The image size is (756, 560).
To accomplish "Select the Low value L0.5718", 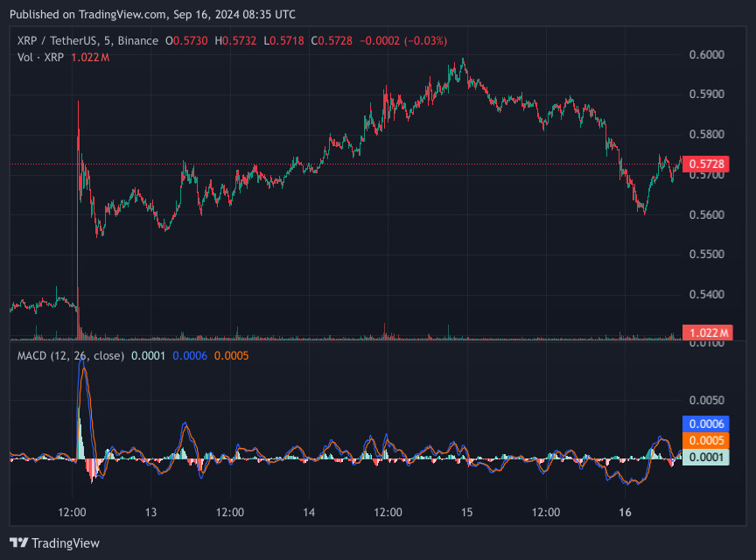I will pyautogui.click(x=284, y=40).
